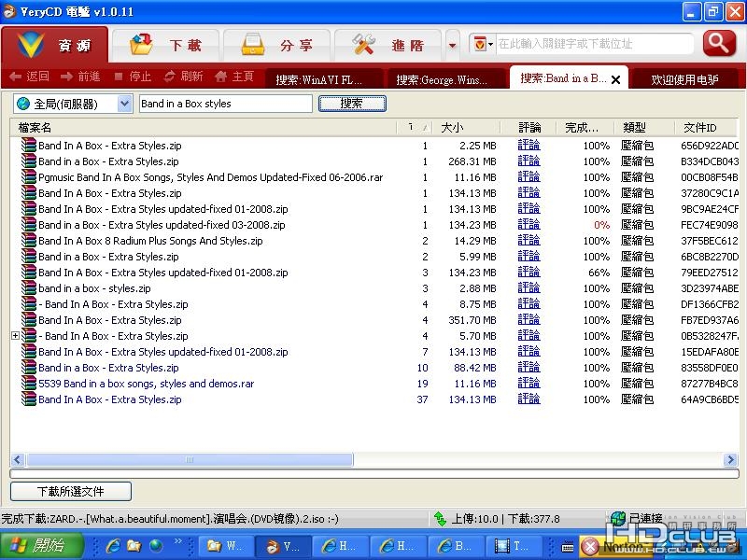The height and width of the screenshot is (560, 747).
Task: Stop loading with 停止 button
Action: 133,77
